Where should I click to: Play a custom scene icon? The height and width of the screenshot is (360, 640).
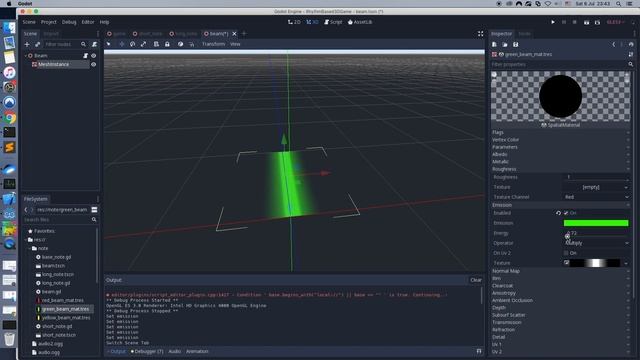pos(597,22)
